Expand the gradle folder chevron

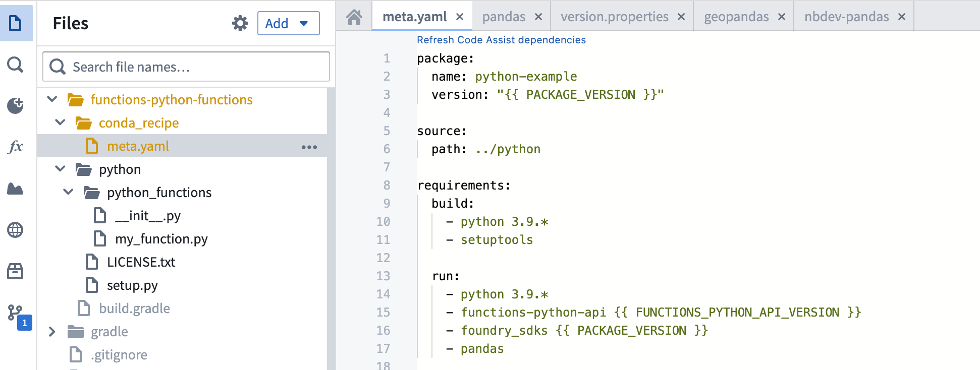(52, 332)
